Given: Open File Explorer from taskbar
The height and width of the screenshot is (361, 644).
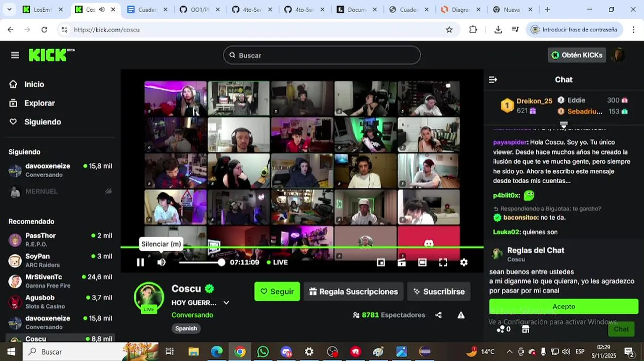Looking at the screenshot, I should click(x=194, y=351).
